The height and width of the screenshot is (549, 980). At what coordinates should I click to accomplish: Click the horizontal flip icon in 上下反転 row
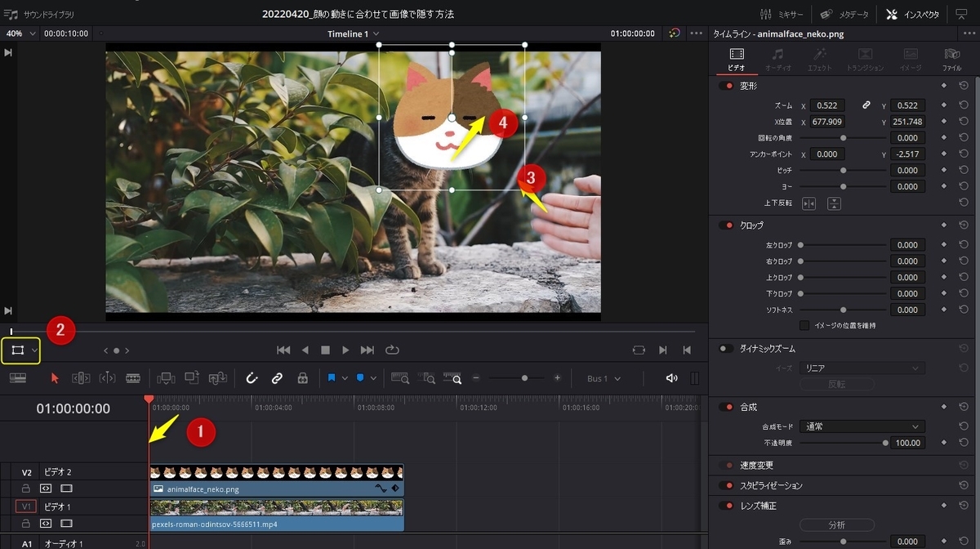click(808, 203)
